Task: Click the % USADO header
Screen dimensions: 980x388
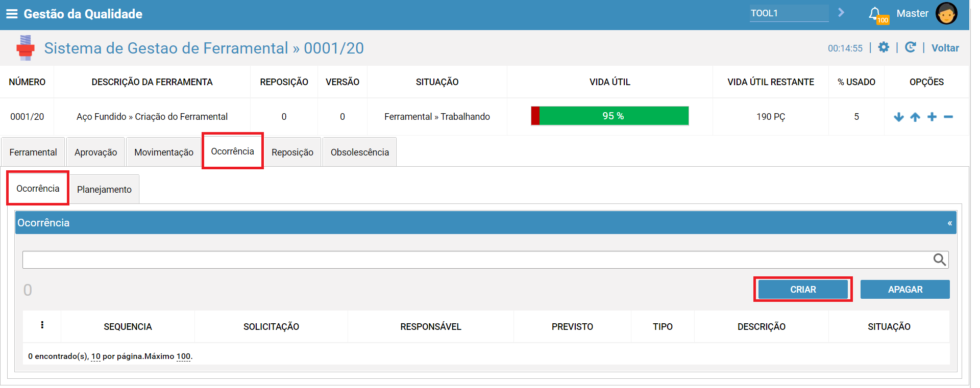Action: pos(856,82)
